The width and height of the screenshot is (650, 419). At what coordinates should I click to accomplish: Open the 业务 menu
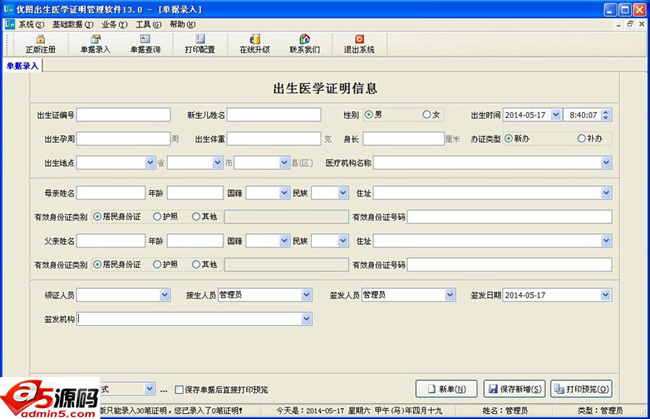coord(114,24)
